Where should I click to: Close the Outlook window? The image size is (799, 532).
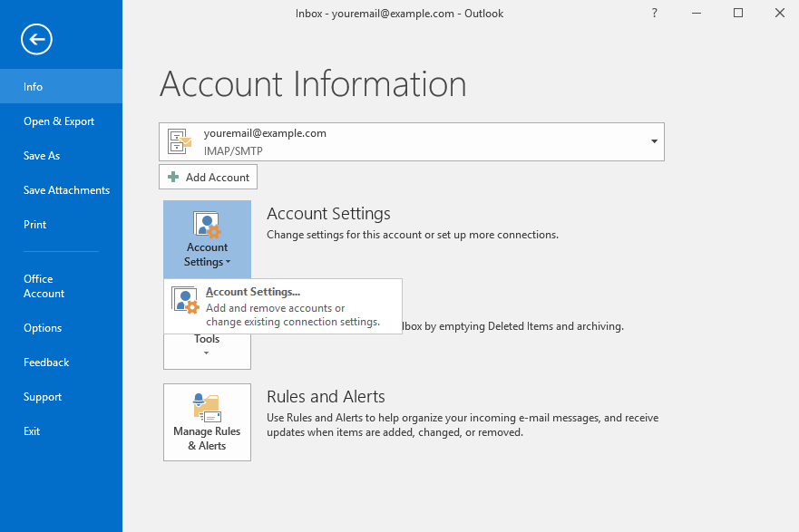(780, 14)
